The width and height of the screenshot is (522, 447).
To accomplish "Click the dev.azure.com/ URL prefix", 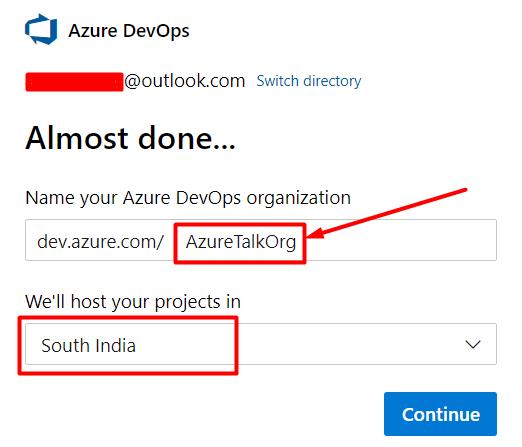I will (100, 242).
